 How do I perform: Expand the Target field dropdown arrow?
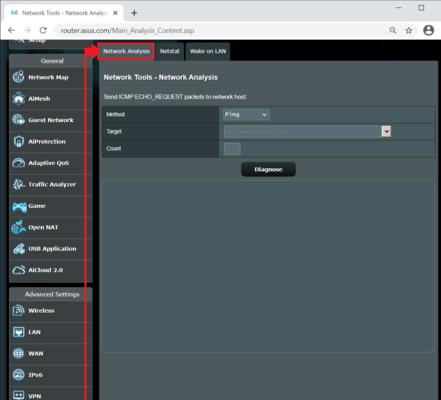click(x=386, y=131)
